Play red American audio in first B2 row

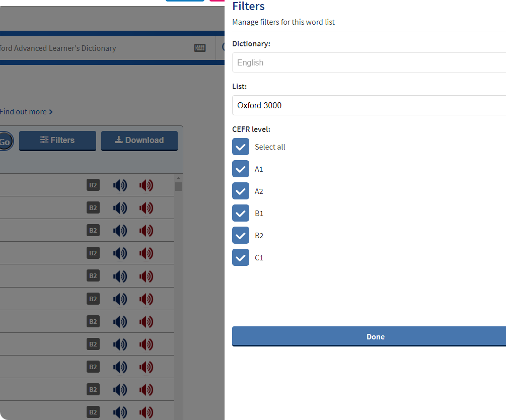coord(146,185)
